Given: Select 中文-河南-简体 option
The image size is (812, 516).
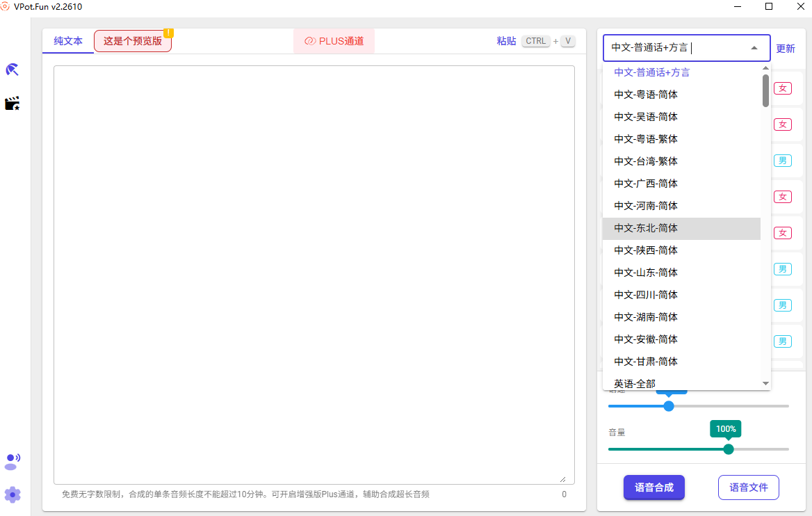Looking at the screenshot, I should pyautogui.click(x=681, y=207).
